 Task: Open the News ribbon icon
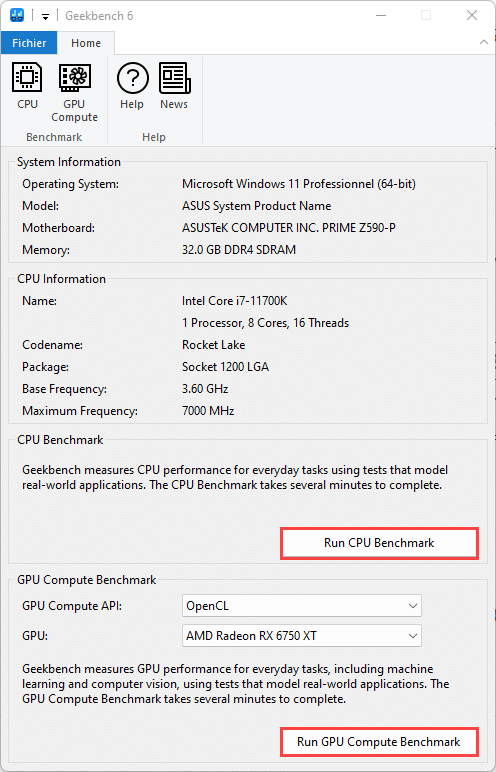pyautogui.click(x=174, y=86)
